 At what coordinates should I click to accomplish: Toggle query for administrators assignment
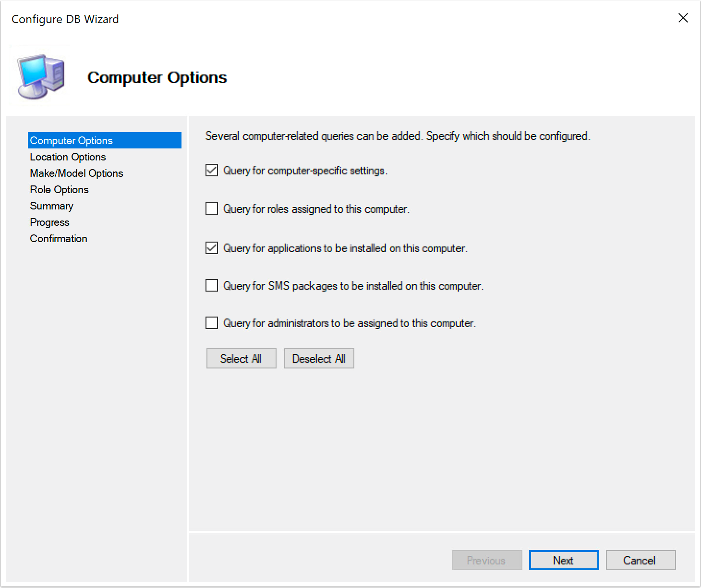(x=211, y=323)
